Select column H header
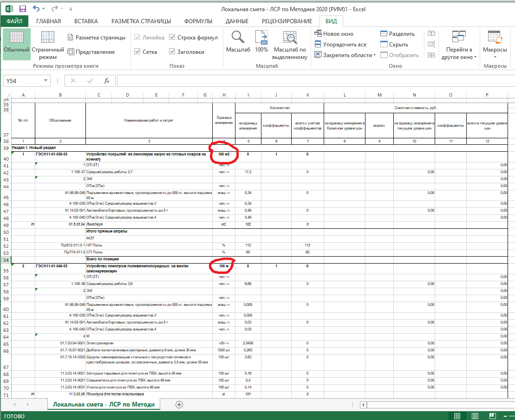515x420 pixels. tap(224, 95)
